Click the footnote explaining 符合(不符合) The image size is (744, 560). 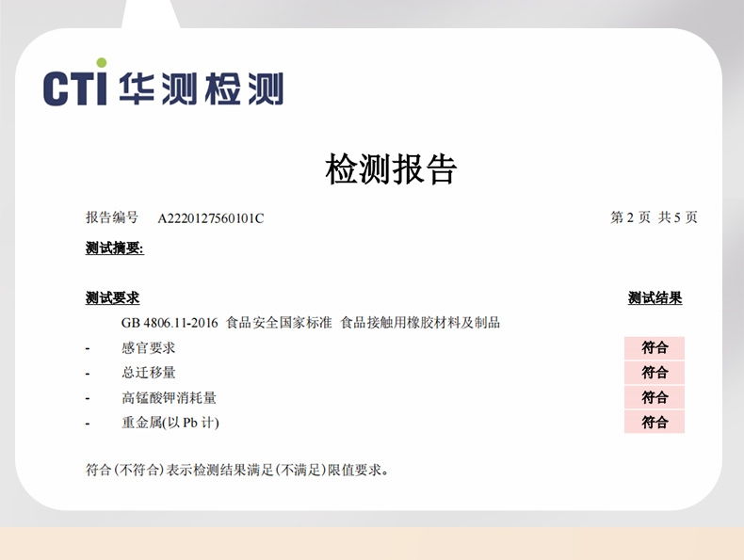[236, 469]
